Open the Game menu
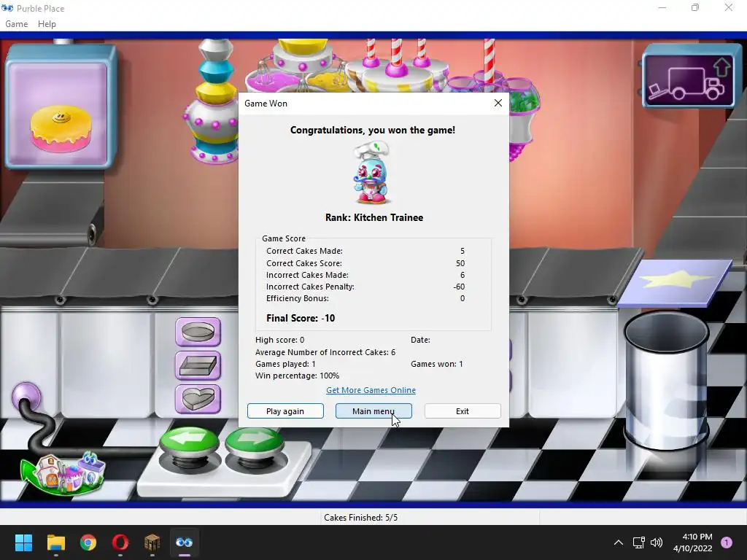This screenshot has width=747, height=560. (17, 24)
